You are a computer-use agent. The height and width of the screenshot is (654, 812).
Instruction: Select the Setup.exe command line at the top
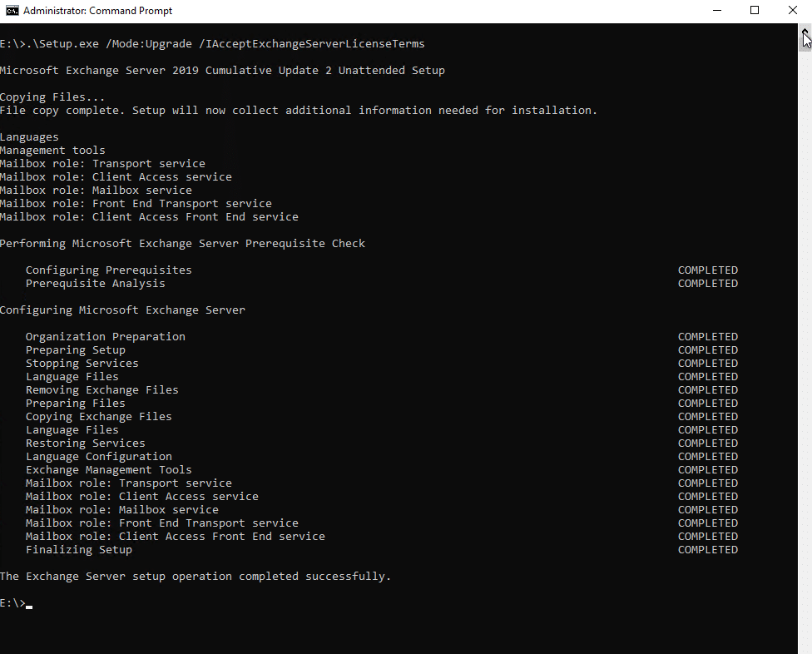point(211,43)
